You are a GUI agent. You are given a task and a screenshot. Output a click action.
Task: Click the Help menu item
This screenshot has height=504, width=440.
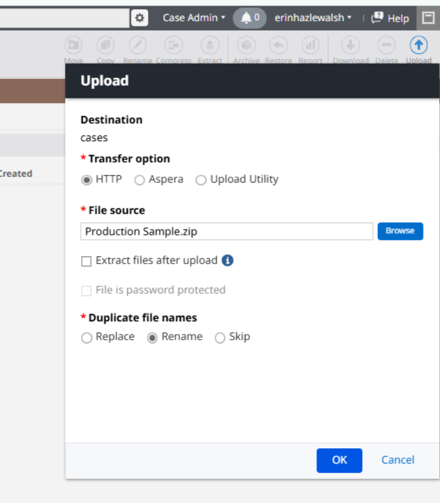pyautogui.click(x=390, y=18)
